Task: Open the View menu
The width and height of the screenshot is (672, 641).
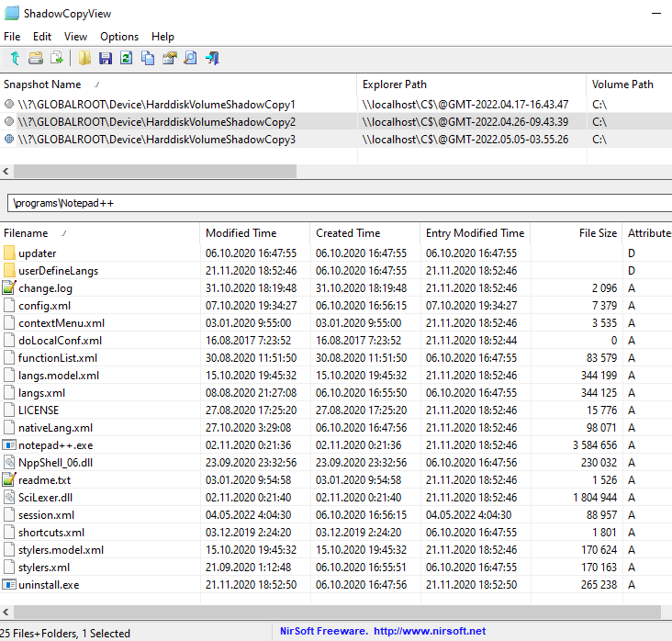Action: click(75, 37)
